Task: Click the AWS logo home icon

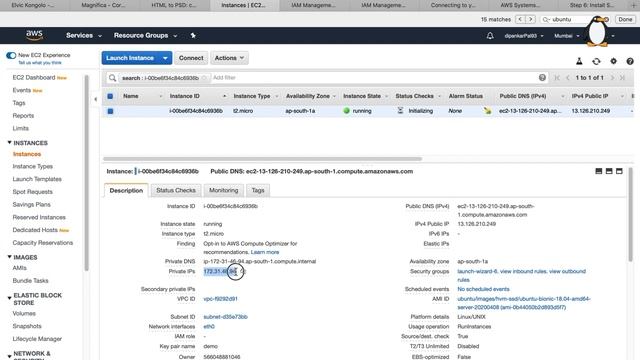Action: pyautogui.click(x=35, y=36)
